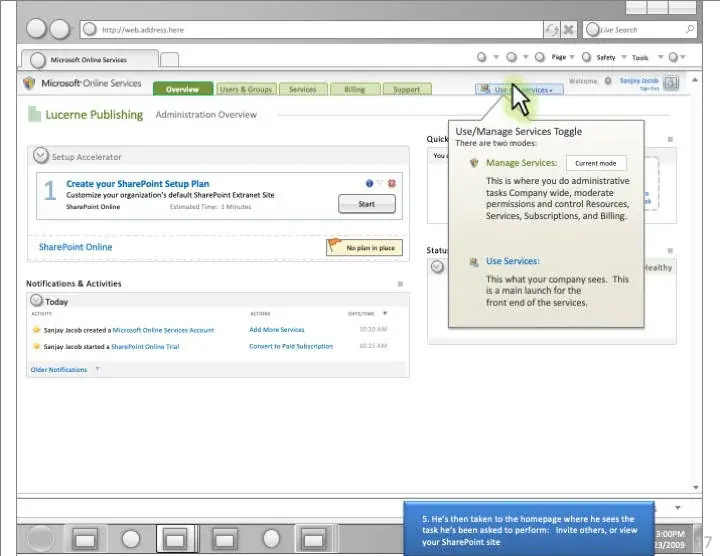Click the blue info icon on setup step
The width and height of the screenshot is (720, 556).
(369, 183)
